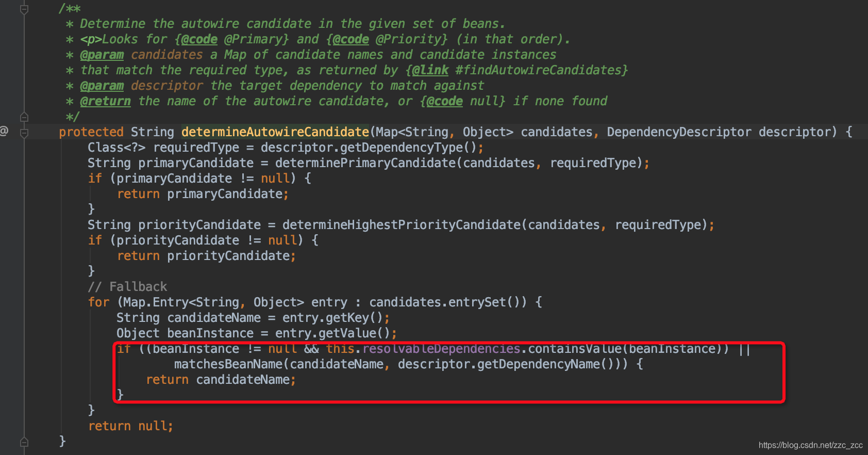Click the @code tag before @Priority
This screenshot has width=868, height=455.
click(351, 39)
